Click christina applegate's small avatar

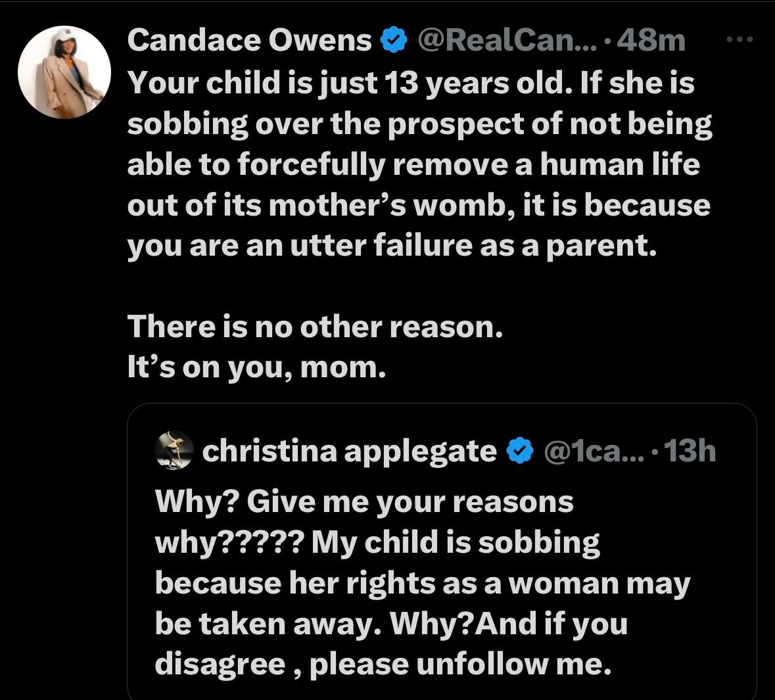(x=174, y=451)
